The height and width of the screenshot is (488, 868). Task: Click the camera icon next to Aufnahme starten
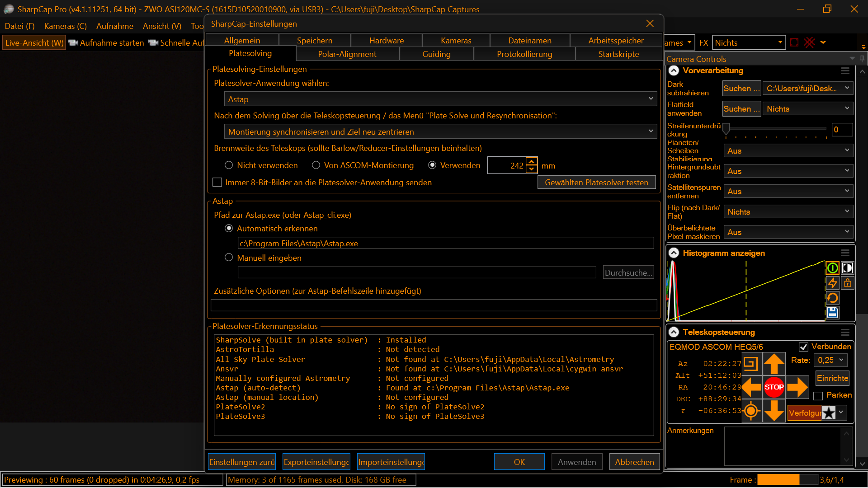coord(73,43)
